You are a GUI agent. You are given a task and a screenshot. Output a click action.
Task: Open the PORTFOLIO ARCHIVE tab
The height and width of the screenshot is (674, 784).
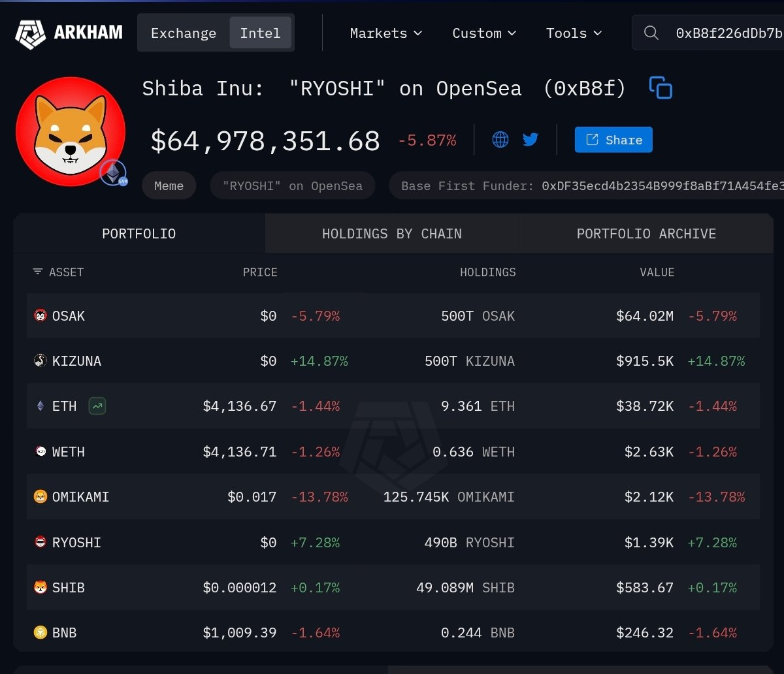(646, 233)
